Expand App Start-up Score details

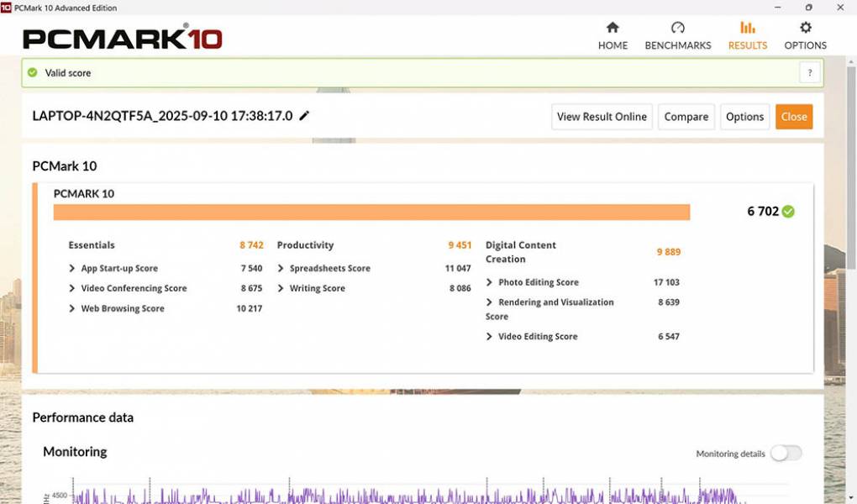[x=72, y=269]
